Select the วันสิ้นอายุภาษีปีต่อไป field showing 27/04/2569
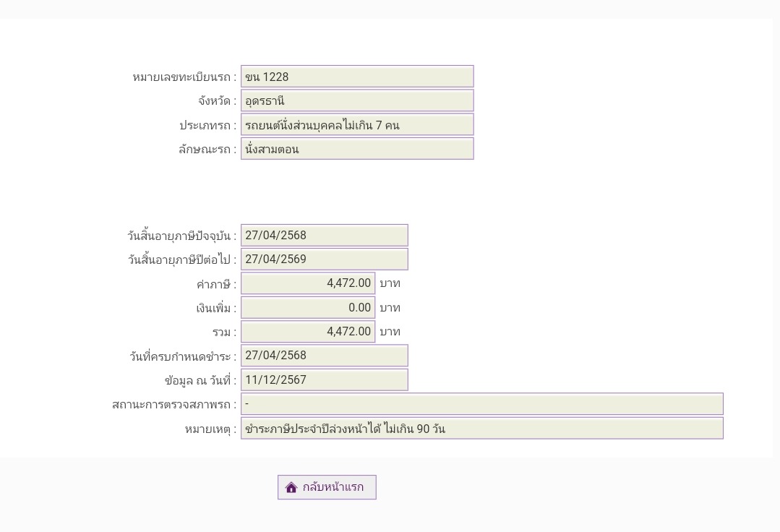This screenshot has width=780, height=532. pos(324,259)
